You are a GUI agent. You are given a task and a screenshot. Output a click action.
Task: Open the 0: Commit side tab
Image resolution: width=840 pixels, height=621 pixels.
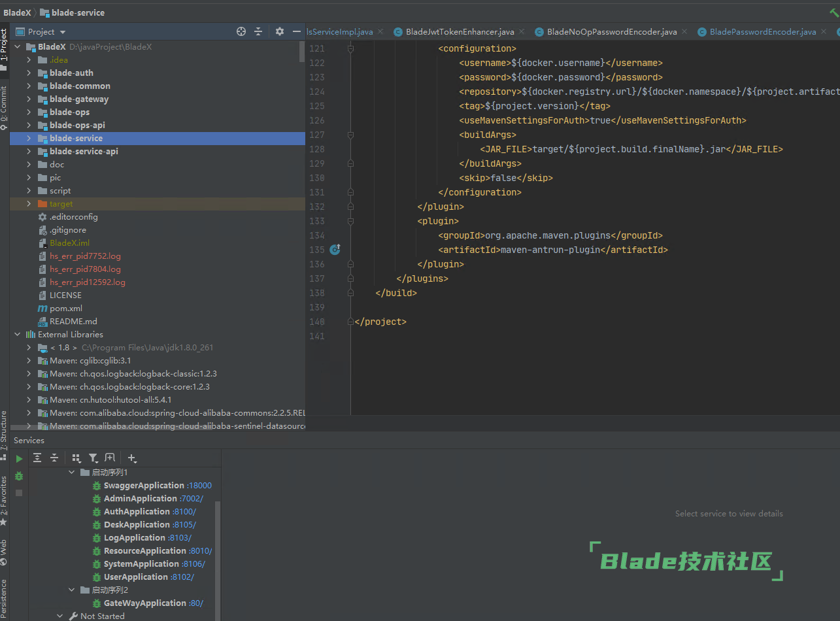(x=4, y=107)
